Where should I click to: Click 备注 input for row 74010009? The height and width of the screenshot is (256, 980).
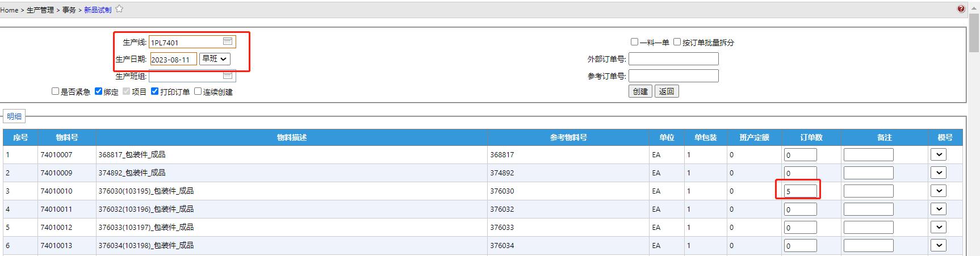(x=868, y=173)
